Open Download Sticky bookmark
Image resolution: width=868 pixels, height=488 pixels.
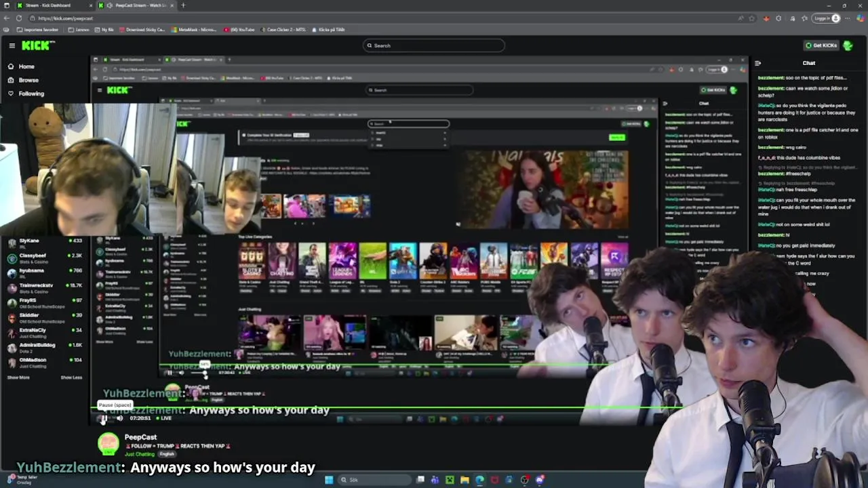click(142, 30)
